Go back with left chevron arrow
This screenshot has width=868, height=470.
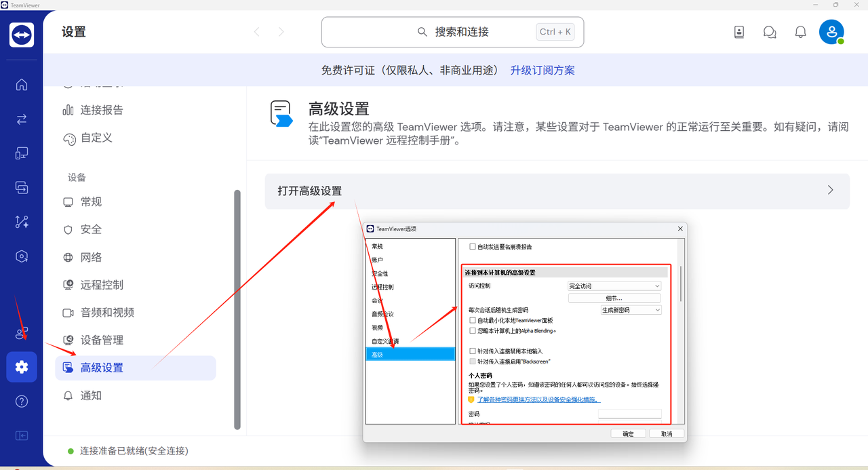tap(256, 32)
